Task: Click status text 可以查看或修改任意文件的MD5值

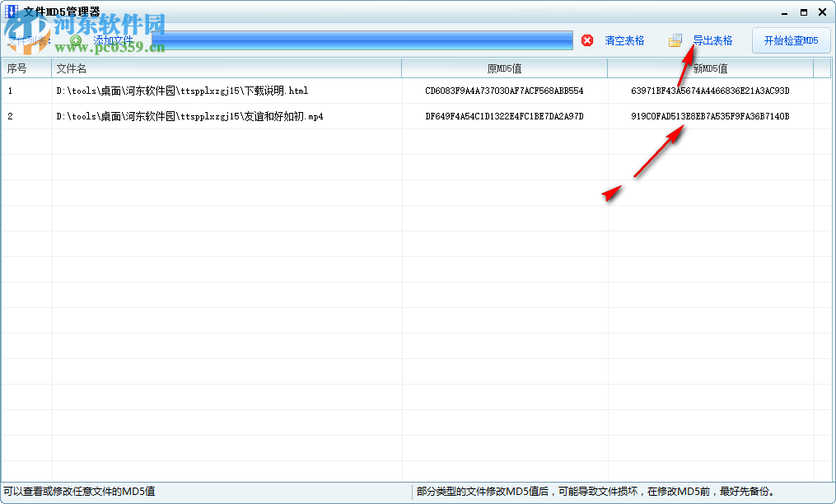Action: click(79, 491)
